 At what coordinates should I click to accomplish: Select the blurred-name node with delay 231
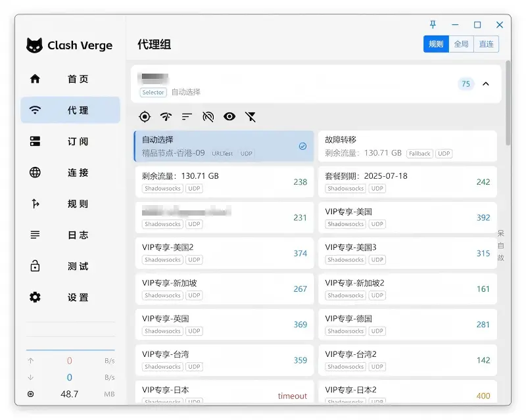click(224, 218)
